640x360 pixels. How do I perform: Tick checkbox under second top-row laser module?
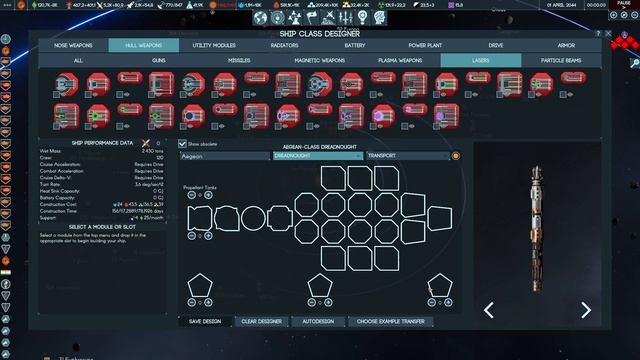(88, 95)
